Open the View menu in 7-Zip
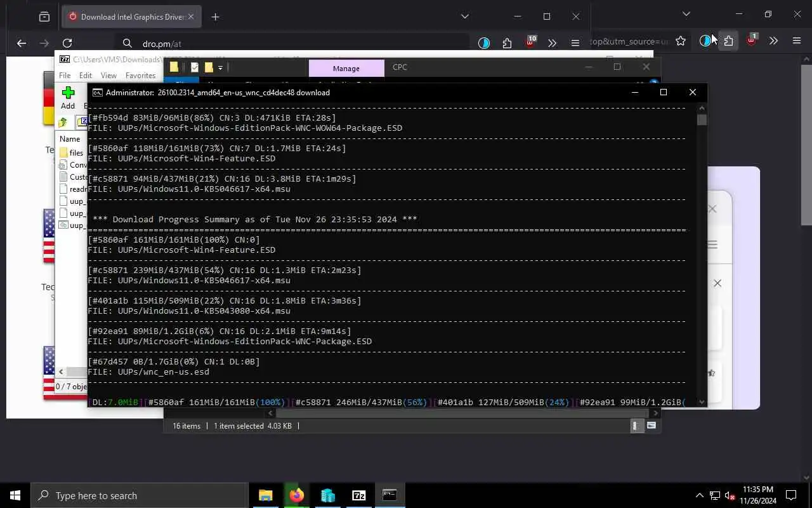This screenshot has height=508, width=812. (108, 75)
